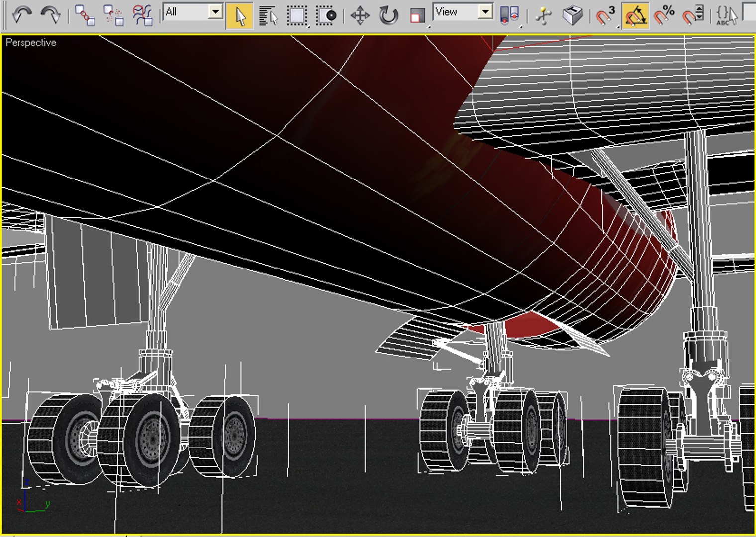Choose the Select and Uniform Scale tool

[x=417, y=15]
